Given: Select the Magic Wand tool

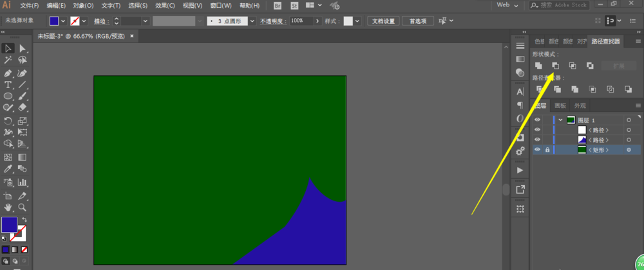Looking at the screenshot, I should click(8, 60).
